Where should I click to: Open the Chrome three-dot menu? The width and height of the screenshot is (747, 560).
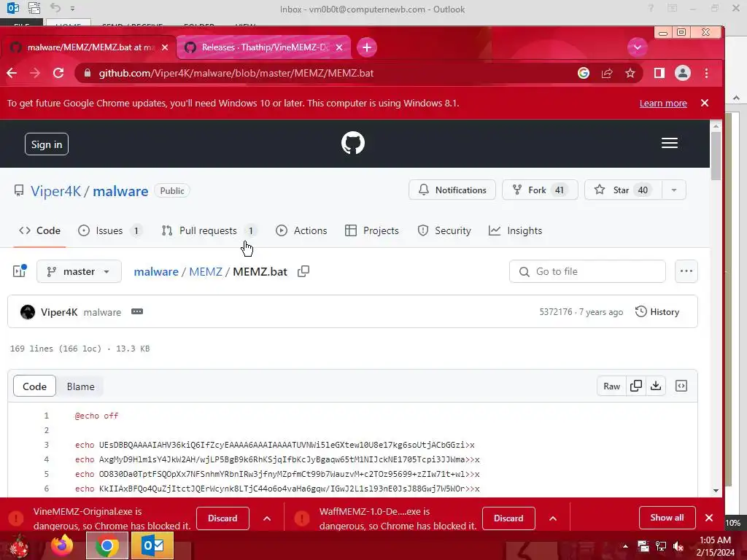coord(706,73)
